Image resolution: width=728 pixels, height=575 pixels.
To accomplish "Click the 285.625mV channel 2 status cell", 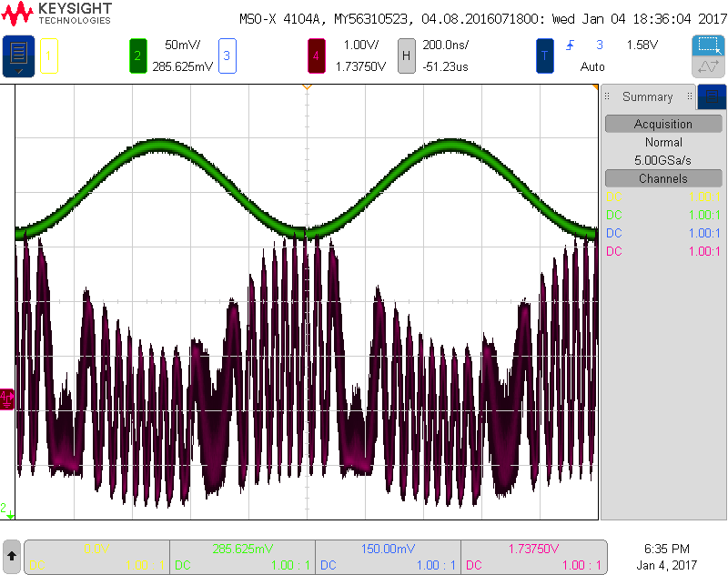I will tap(243, 557).
